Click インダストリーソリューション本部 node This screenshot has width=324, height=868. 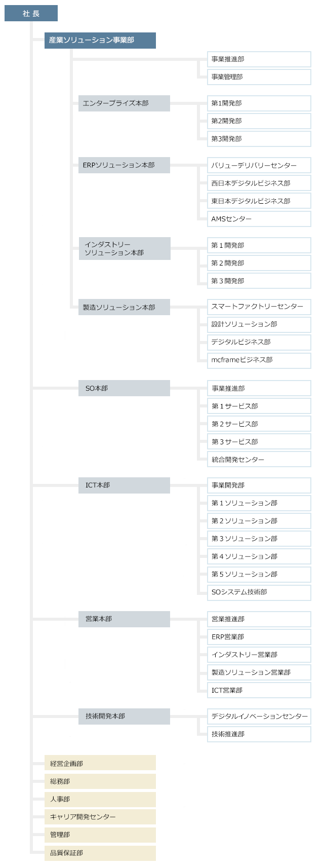124,249
